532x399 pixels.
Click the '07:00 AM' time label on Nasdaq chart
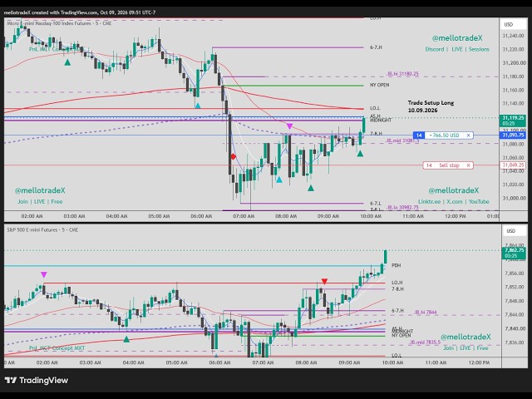(x=244, y=216)
